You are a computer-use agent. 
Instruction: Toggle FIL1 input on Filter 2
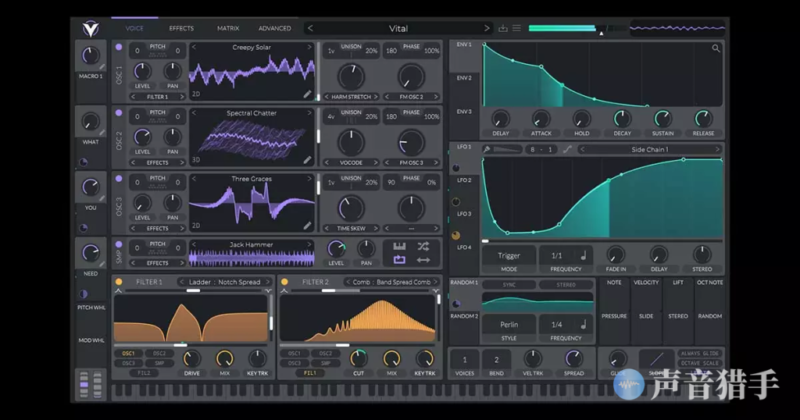(x=310, y=373)
